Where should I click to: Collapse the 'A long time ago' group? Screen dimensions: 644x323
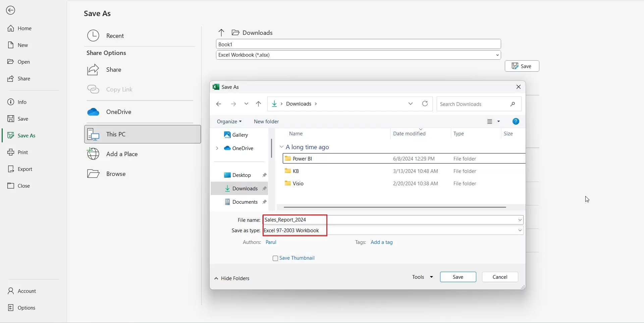click(x=281, y=147)
